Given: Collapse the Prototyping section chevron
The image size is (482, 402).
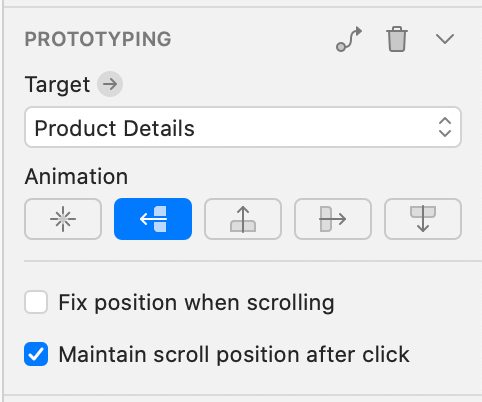Looking at the screenshot, I should [x=445, y=39].
